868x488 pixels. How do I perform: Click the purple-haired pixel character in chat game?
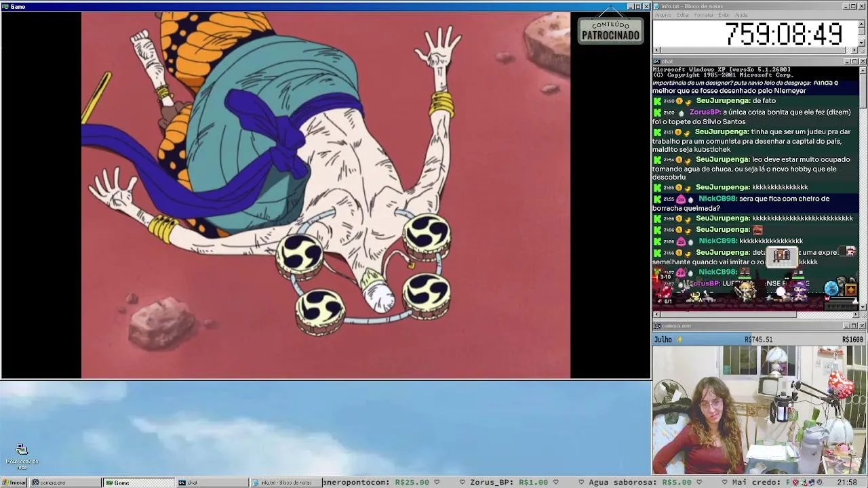pyautogui.click(x=800, y=290)
